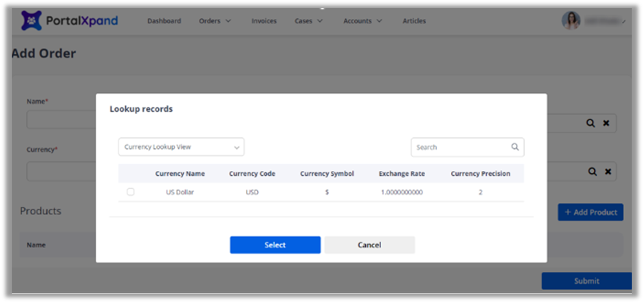Screen dimensions: 644x303
Task: Clear the upper lookup field with the X icon
Action: click(x=607, y=123)
